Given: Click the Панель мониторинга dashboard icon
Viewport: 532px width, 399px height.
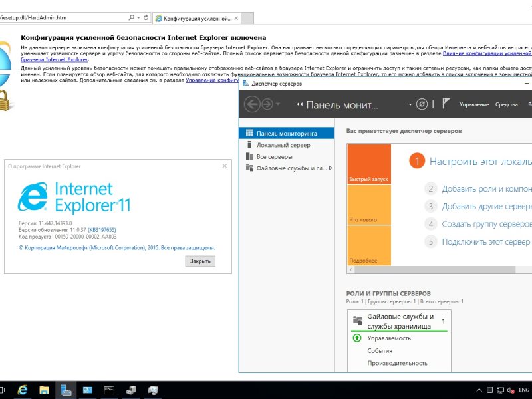Looking at the screenshot, I should click(x=249, y=133).
